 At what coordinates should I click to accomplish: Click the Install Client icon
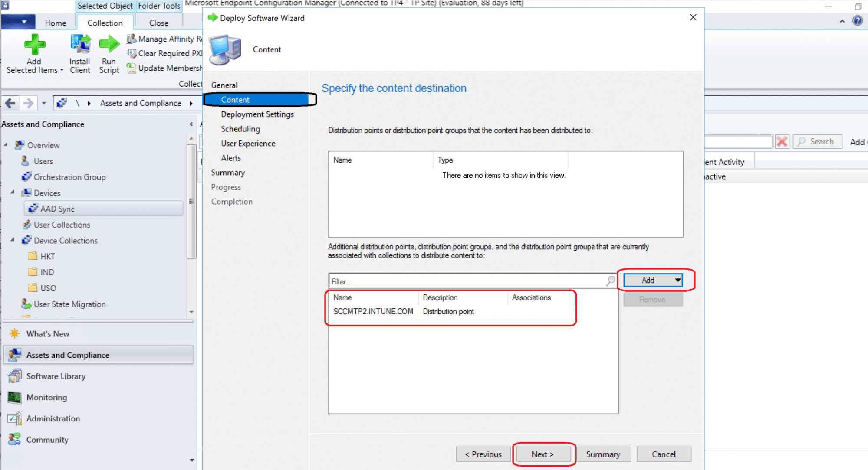pyautogui.click(x=80, y=45)
